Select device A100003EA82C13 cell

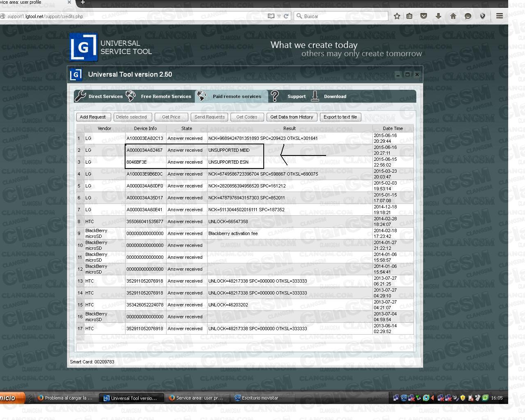coord(146,138)
